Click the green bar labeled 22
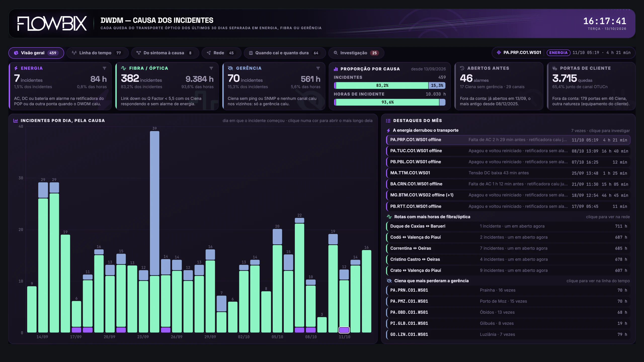The width and height of the screenshot is (644, 362). tap(299, 275)
